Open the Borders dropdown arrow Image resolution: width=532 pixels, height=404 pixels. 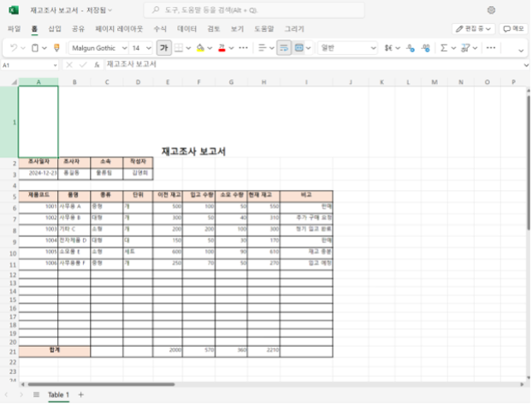tap(188, 48)
